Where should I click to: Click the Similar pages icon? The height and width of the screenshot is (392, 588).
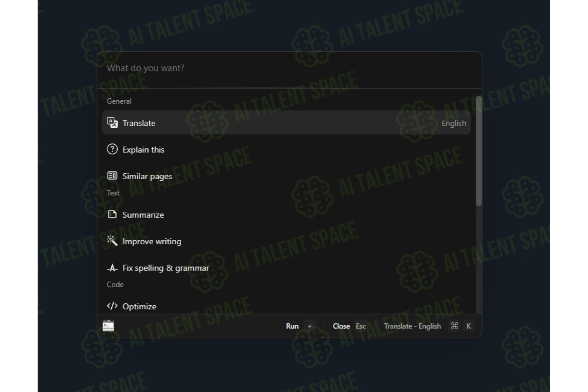coord(112,176)
